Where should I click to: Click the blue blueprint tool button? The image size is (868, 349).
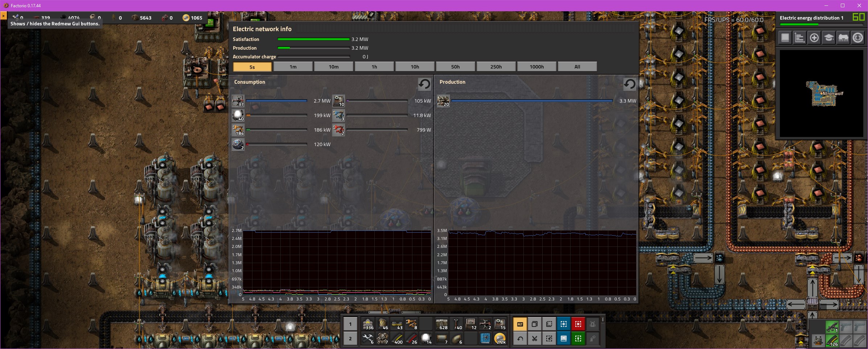tap(564, 324)
